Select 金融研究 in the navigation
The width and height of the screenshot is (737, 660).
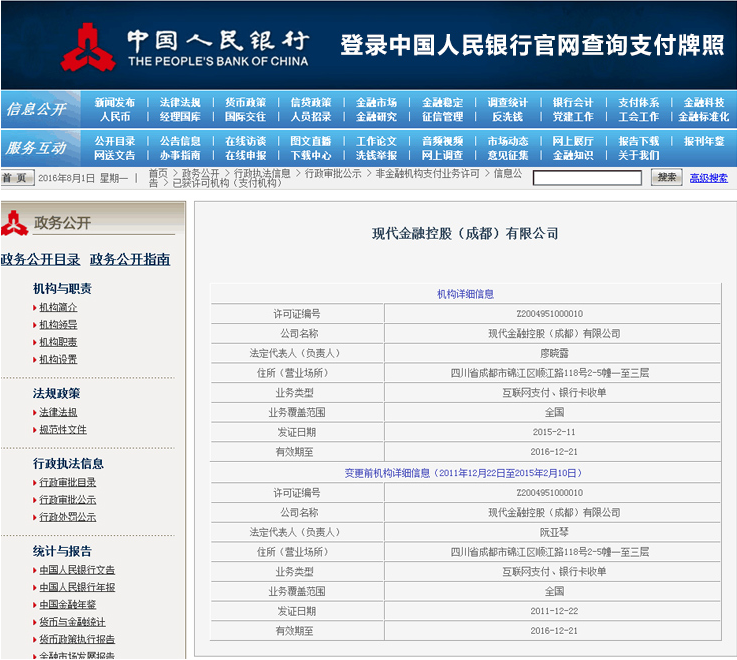[x=376, y=117]
